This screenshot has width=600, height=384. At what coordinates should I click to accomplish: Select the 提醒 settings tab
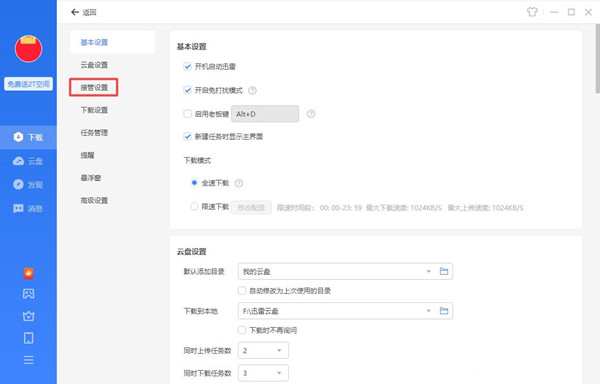click(x=87, y=155)
